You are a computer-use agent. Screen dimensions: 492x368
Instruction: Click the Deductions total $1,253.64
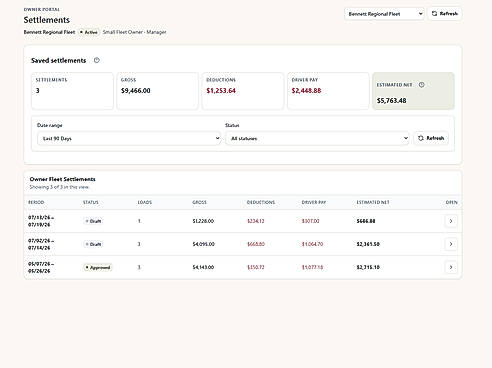click(x=221, y=91)
